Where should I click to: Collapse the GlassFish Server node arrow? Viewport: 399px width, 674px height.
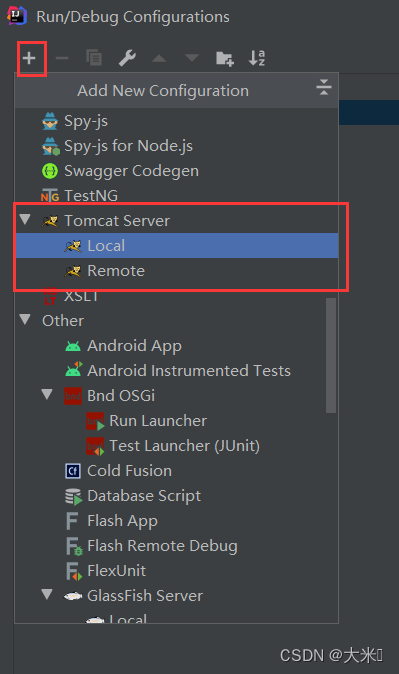point(47,594)
